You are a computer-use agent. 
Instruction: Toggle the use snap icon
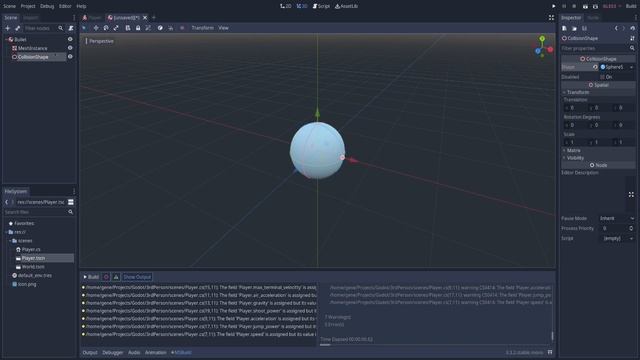tap(171, 28)
